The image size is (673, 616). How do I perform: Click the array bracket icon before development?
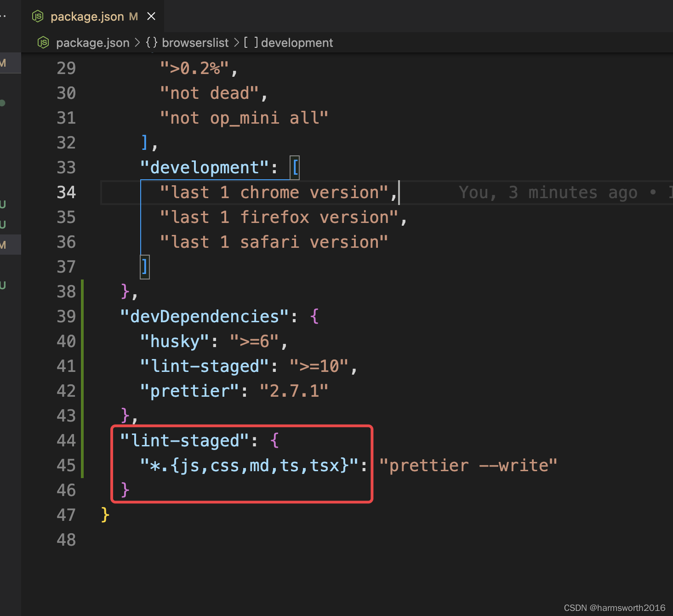(x=251, y=43)
